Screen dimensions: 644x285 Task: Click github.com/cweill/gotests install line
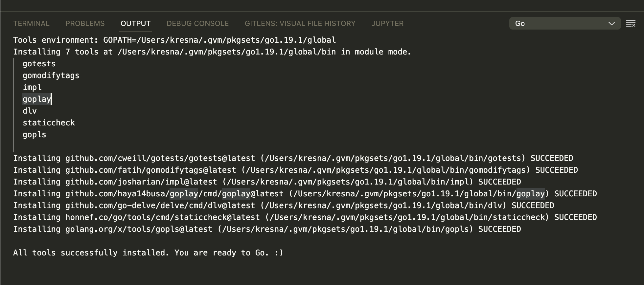click(293, 158)
